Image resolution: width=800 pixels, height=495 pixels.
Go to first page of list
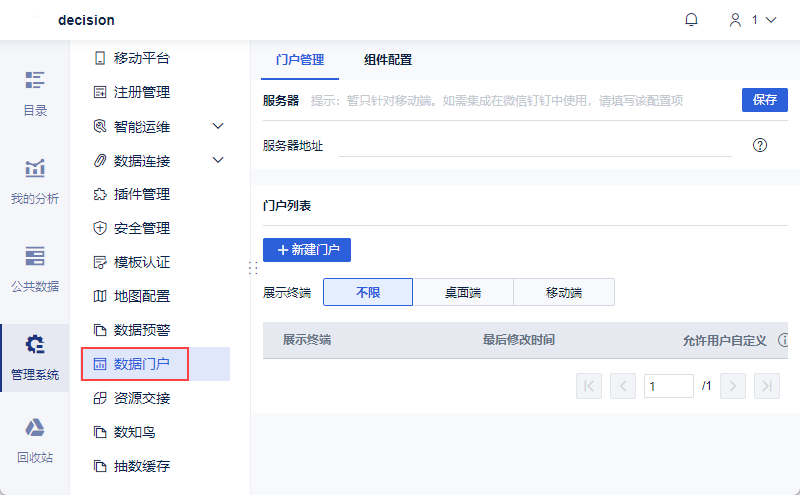click(x=589, y=386)
